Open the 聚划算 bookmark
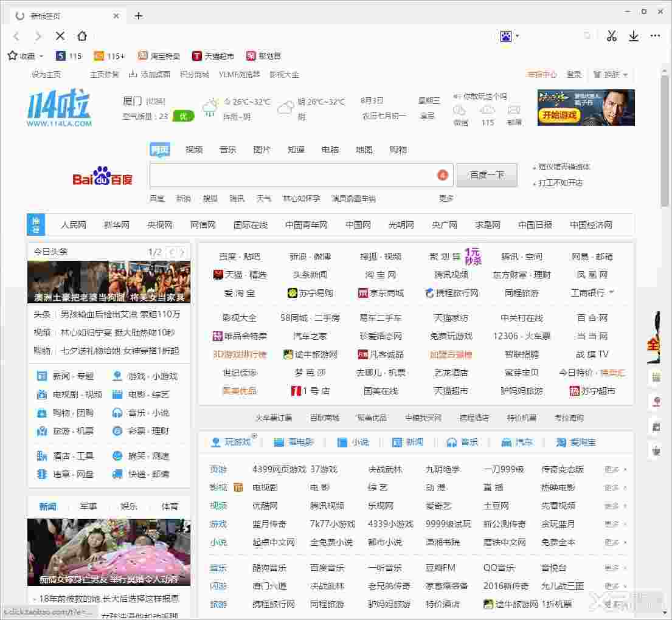672x620 pixels. click(263, 56)
